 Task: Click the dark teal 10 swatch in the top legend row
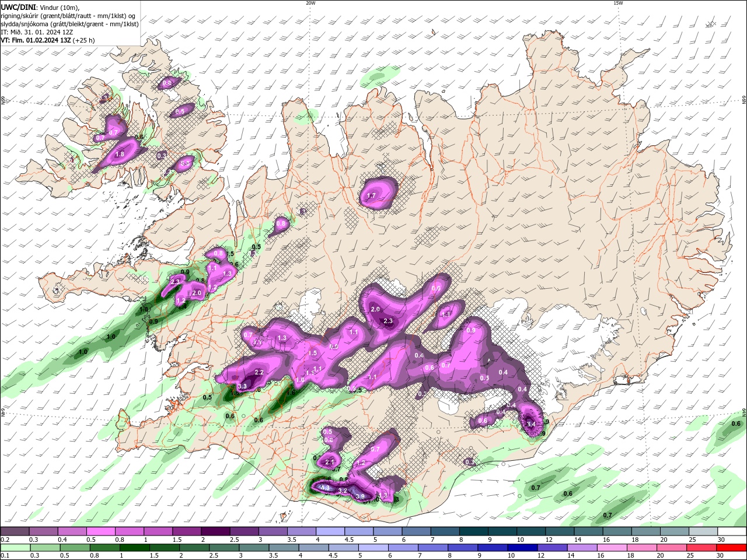point(531,531)
